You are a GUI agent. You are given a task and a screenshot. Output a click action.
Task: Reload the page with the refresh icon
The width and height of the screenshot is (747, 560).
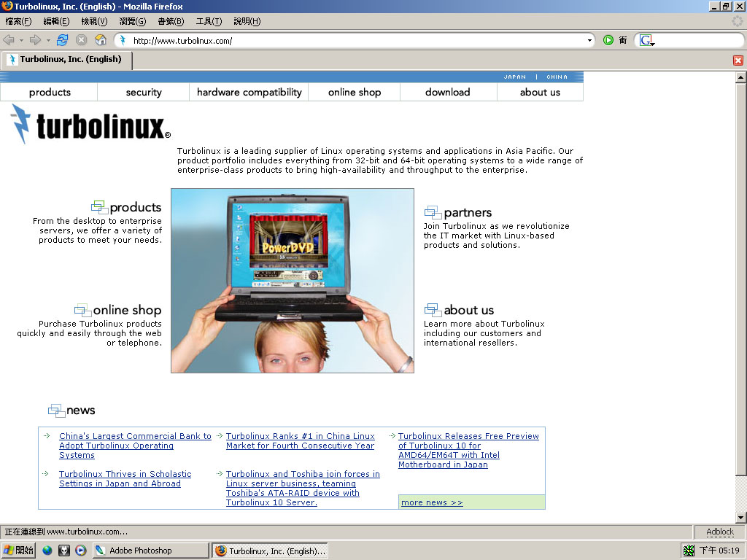pos(62,41)
